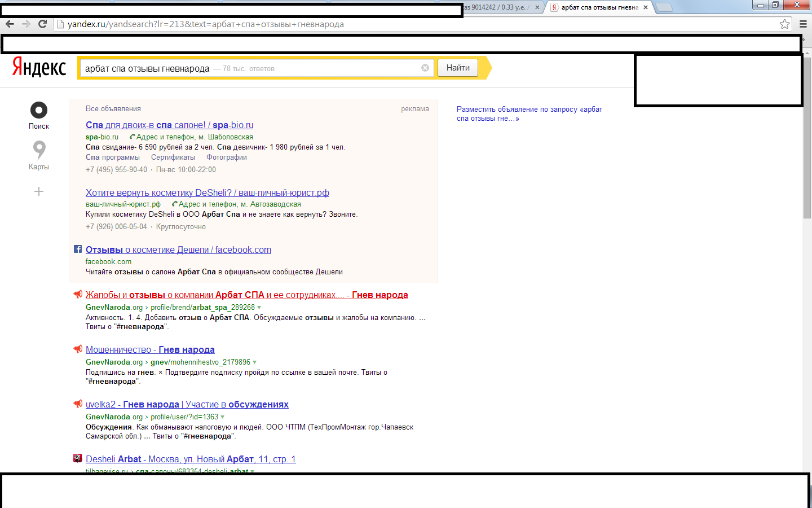Bookmark this page with the star icon

tap(785, 24)
